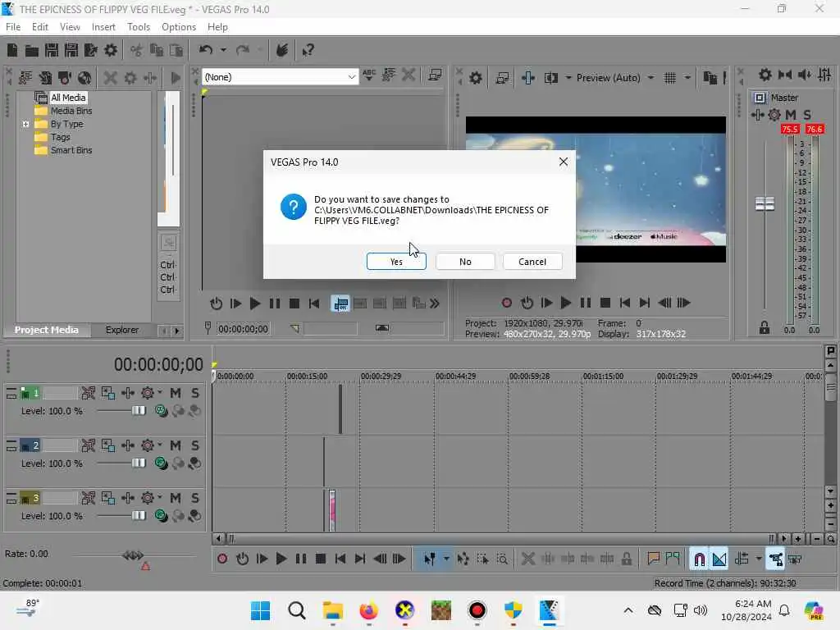Solo video track 2
The width and height of the screenshot is (840, 630).
tap(195, 445)
